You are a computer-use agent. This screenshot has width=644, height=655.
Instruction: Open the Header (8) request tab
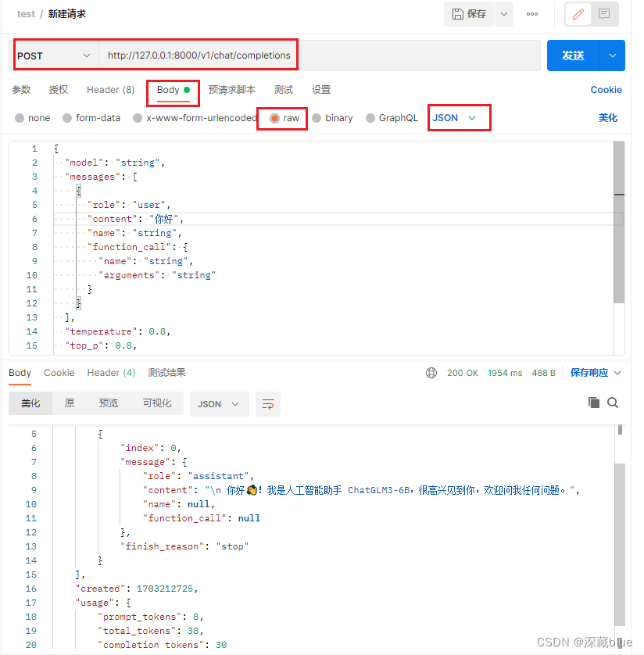tap(111, 90)
